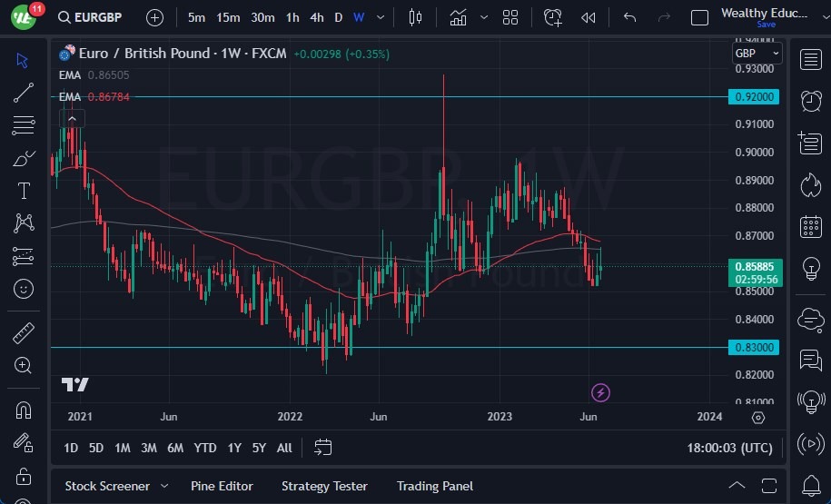Viewport: 831px width, 504px height.
Task: Set the range to 5Y
Action: point(259,448)
